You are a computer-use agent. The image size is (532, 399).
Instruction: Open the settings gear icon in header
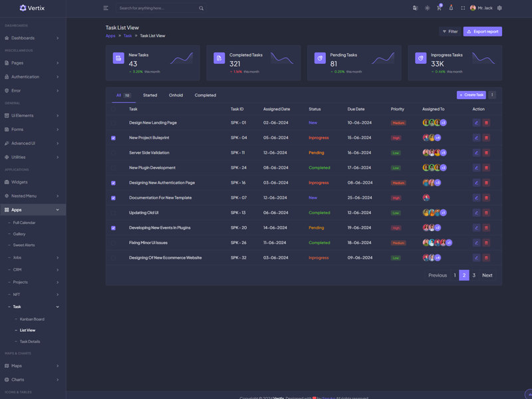(499, 8)
